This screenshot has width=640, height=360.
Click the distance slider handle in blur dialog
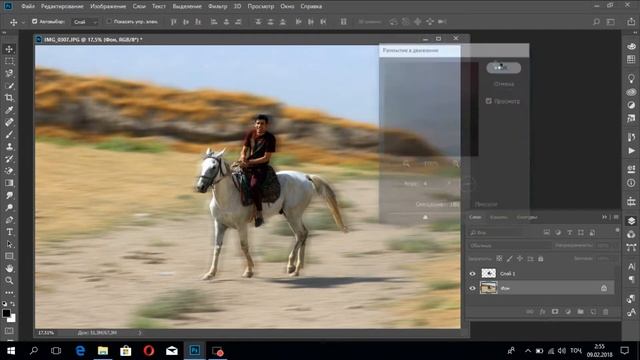[425, 217]
